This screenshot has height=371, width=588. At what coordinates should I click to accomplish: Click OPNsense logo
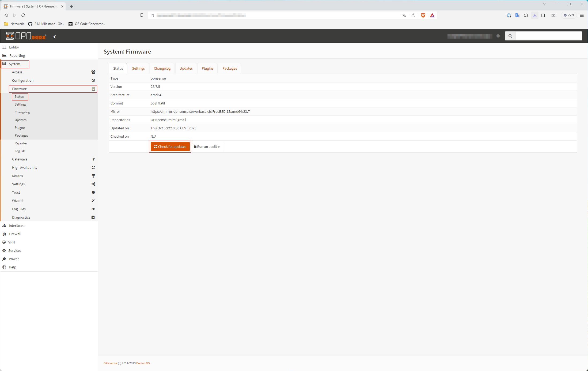click(26, 36)
